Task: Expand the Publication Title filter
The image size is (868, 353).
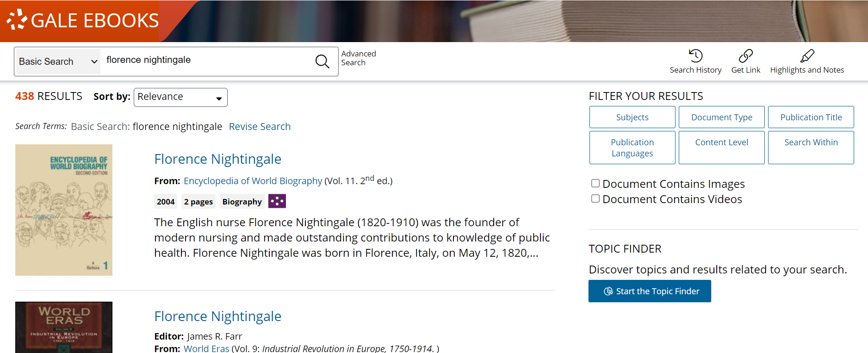Action: coord(811,118)
